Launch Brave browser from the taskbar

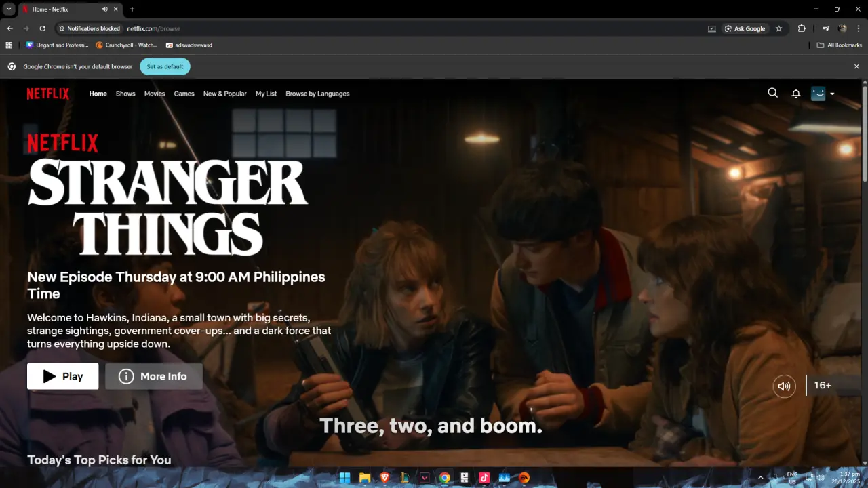[384, 477]
